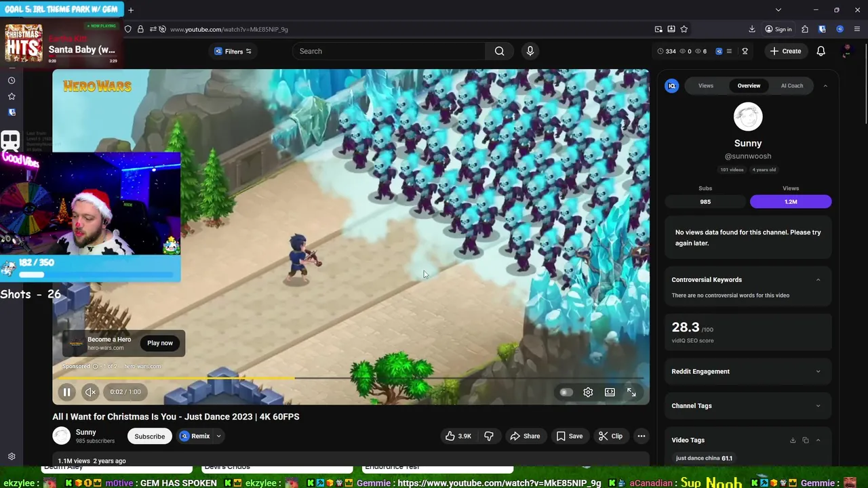The width and height of the screenshot is (868, 488).
Task: Pause the video with the pause button
Action: (66, 392)
